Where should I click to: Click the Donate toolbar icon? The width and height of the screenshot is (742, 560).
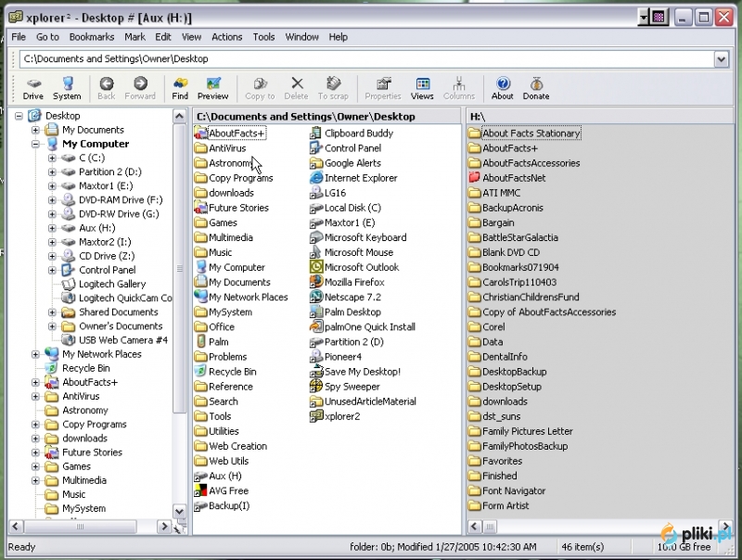tap(536, 88)
